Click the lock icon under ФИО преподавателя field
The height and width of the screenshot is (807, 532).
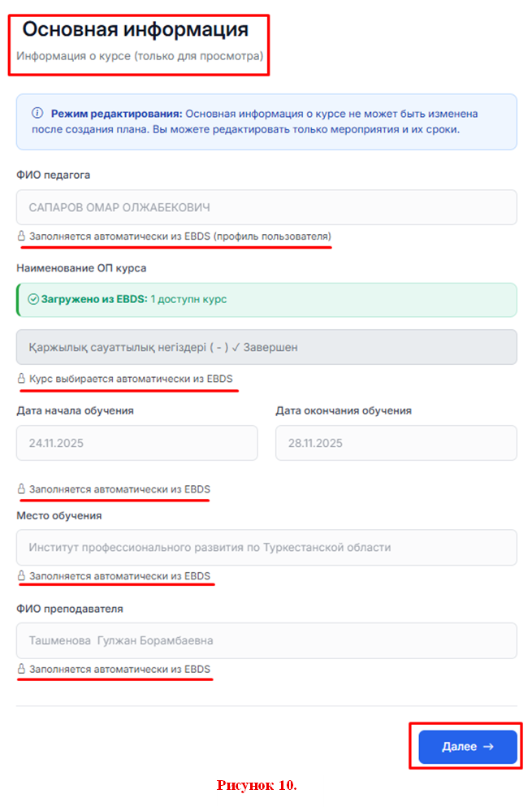(x=22, y=669)
